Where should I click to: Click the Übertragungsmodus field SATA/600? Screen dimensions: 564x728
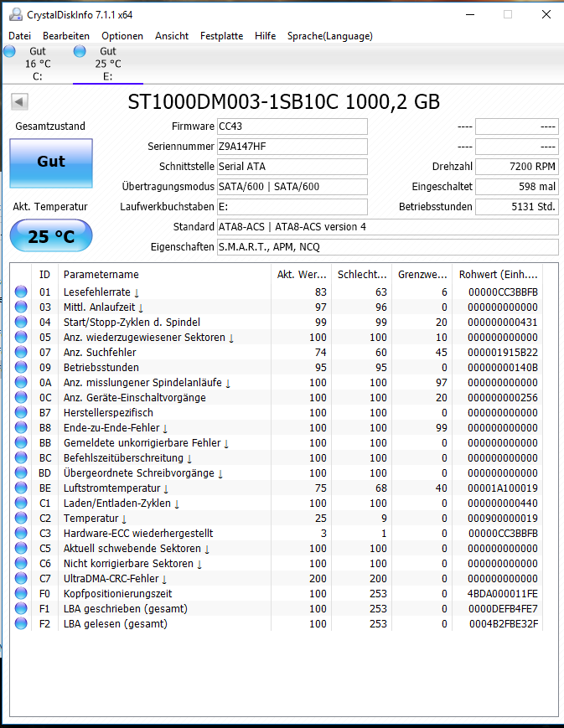(x=292, y=187)
